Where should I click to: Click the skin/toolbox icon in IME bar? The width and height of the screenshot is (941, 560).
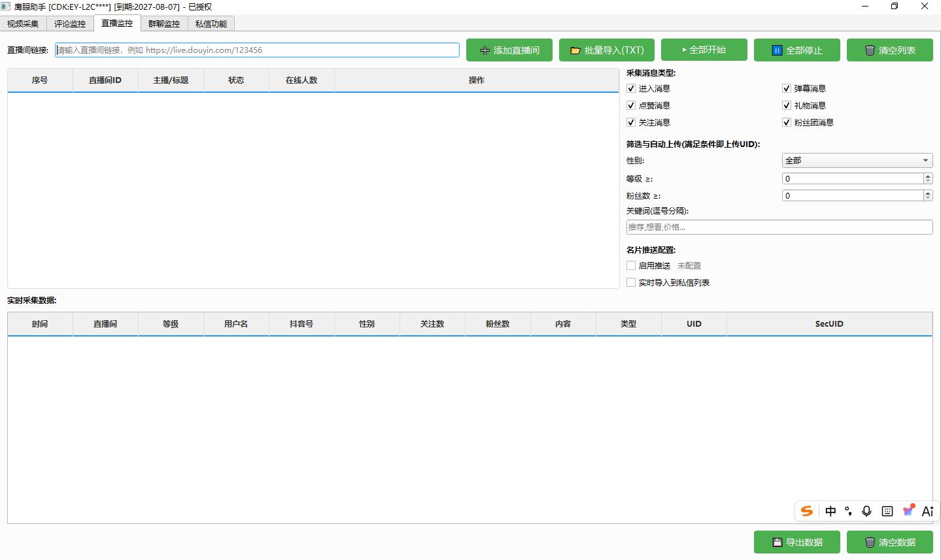point(908,510)
